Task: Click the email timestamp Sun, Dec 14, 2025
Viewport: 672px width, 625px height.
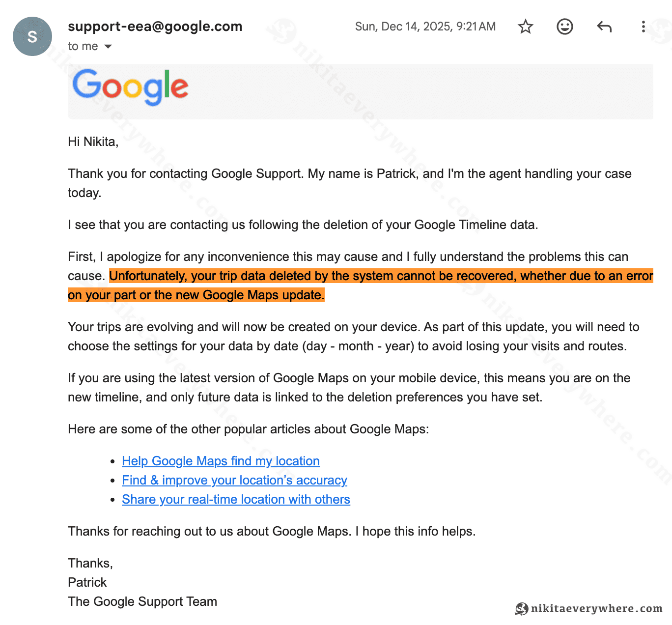Action: pos(425,27)
